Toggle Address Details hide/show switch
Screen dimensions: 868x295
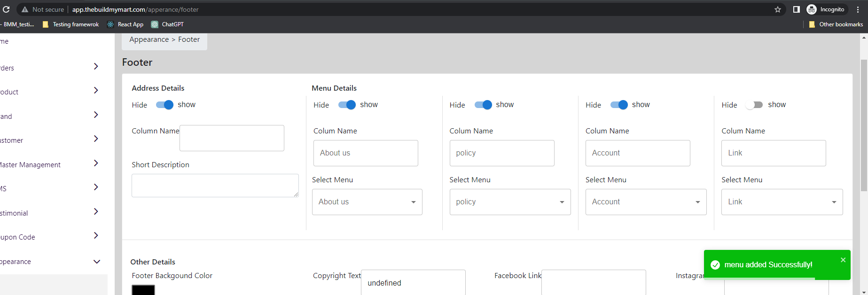[164, 105]
